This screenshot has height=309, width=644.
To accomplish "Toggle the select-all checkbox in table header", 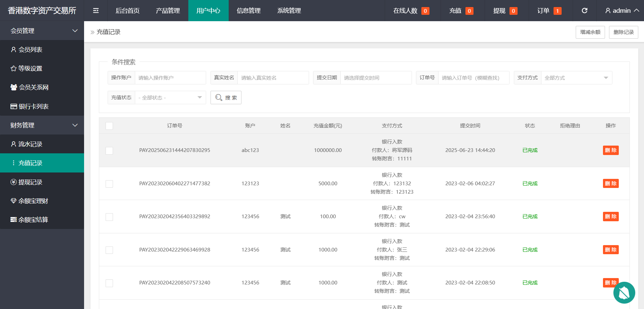I will pos(109,126).
